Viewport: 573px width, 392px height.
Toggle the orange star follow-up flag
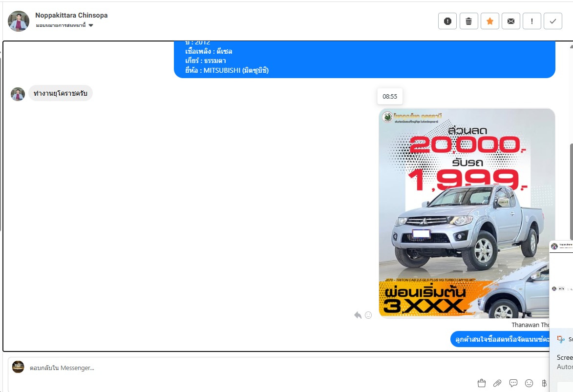(x=490, y=21)
